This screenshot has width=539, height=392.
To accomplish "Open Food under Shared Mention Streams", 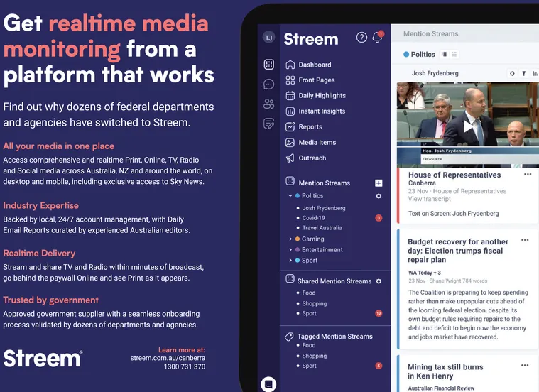I will click(x=309, y=293).
